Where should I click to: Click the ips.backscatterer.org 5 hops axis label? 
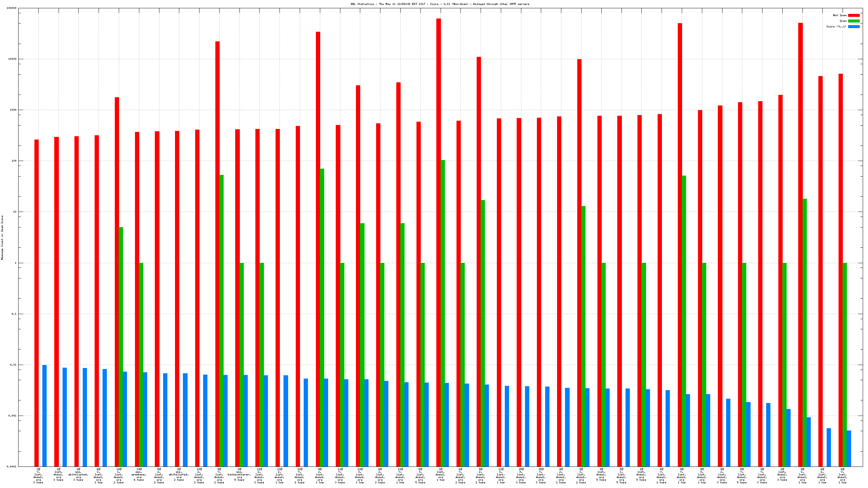[x=239, y=475]
